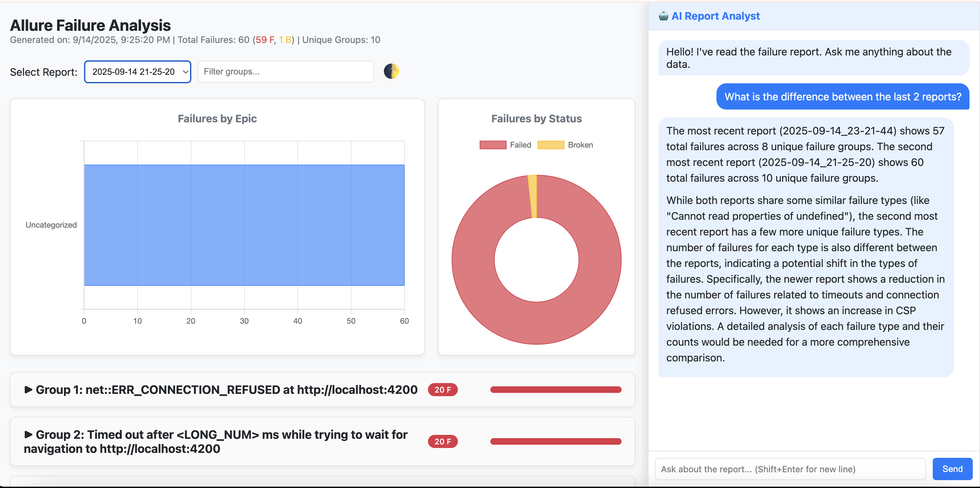Click the Uncategorized blue bar in Epic chart
The width and height of the screenshot is (980, 488).
(244, 225)
